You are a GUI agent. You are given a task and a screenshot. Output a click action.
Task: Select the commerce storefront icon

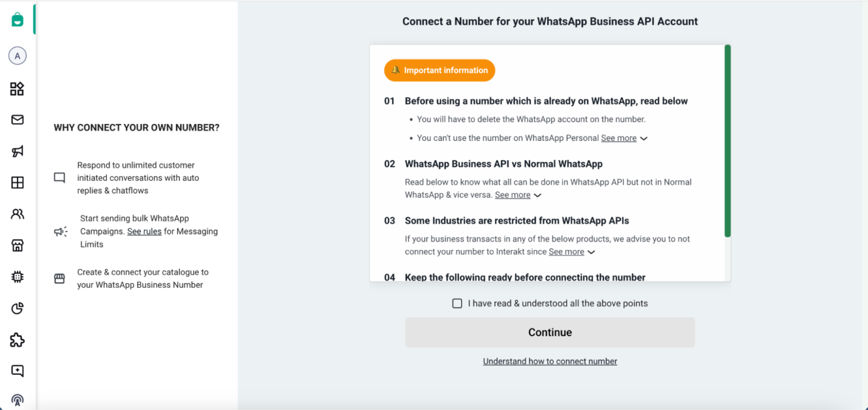point(17,245)
